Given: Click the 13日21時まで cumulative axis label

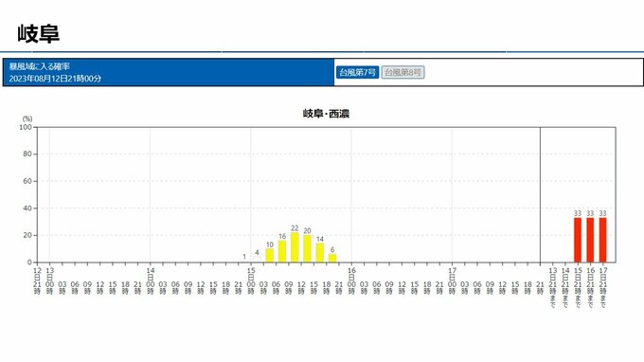Looking at the screenshot, I should tap(553, 288).
